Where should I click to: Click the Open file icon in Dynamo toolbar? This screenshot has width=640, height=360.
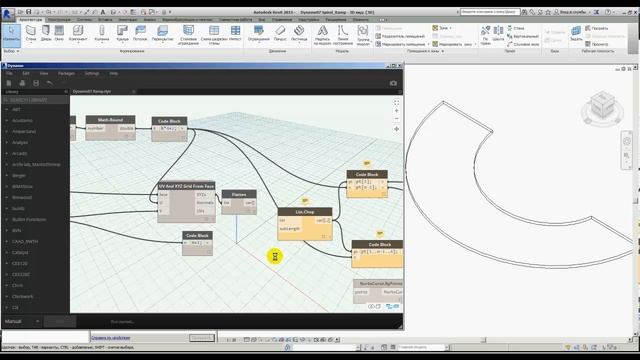22,83
